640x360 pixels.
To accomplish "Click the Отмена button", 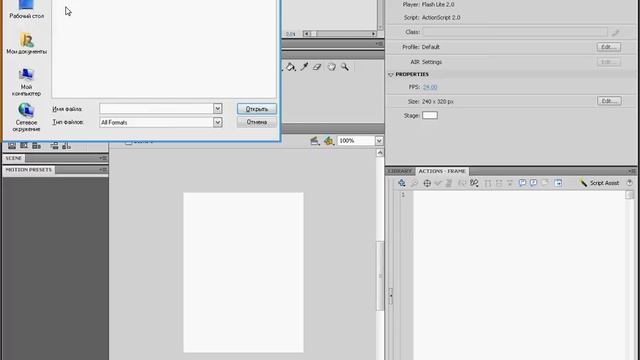I will click(x=257, y=122).
